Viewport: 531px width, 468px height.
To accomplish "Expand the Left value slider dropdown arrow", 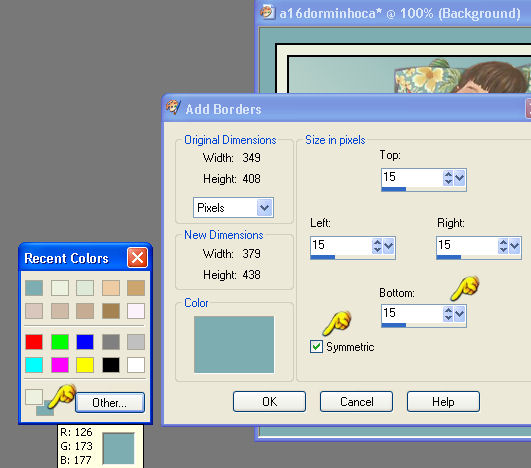I will (x=388, y=246).
